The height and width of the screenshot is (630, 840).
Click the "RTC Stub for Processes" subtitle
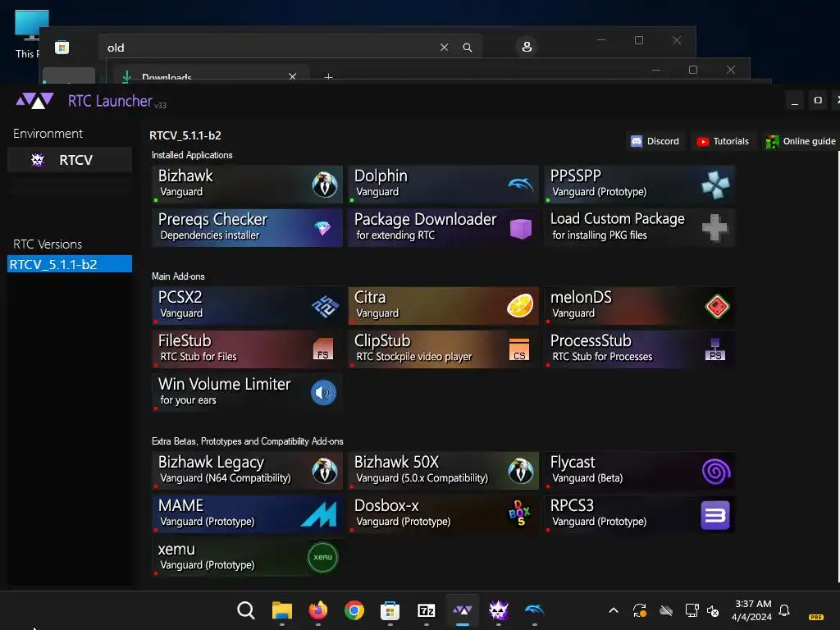pos(603,357)
